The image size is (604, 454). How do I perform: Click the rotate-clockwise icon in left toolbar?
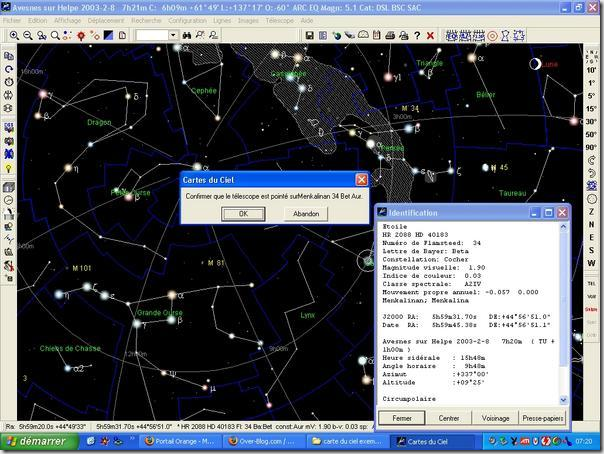coord(8,69)
